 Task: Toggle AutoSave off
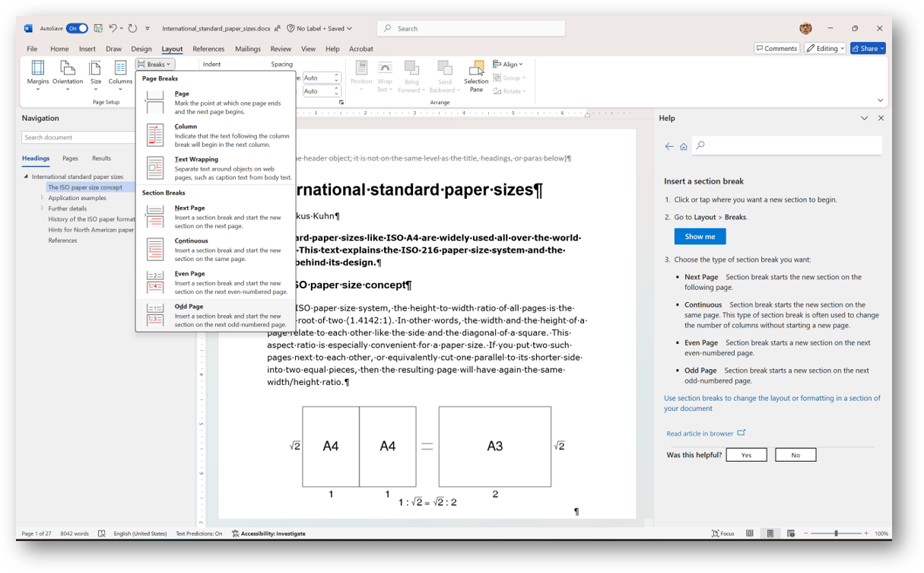78,27
